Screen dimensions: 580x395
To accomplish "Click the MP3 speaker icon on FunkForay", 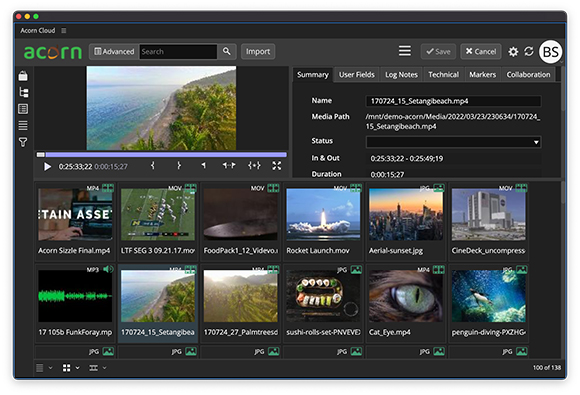I will coord(108,269).
